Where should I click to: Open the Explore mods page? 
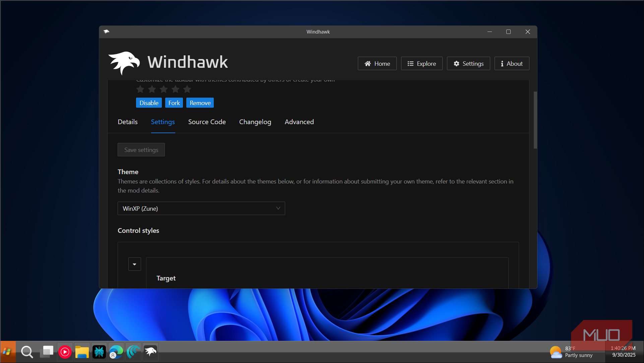pos(422,63)
